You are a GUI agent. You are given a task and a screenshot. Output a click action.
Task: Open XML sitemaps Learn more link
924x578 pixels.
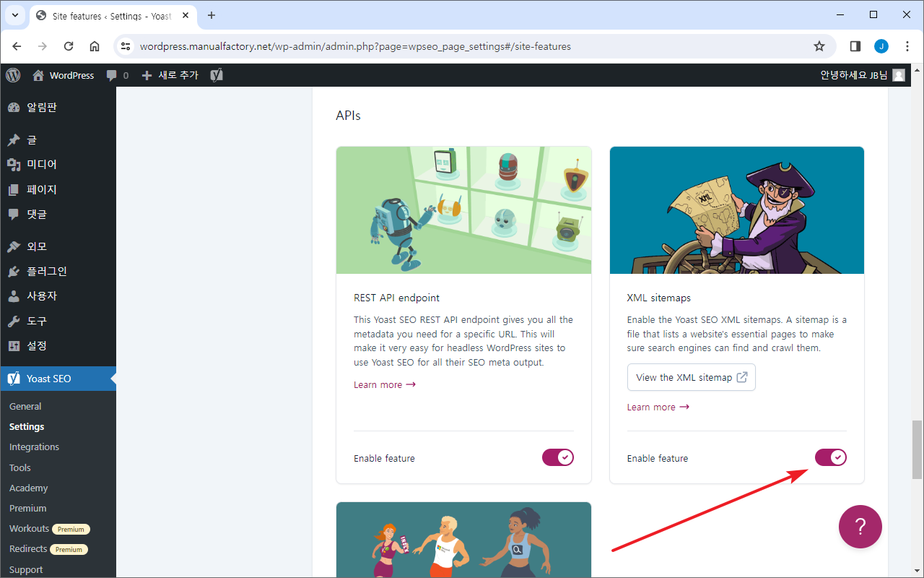pos(658,407)
